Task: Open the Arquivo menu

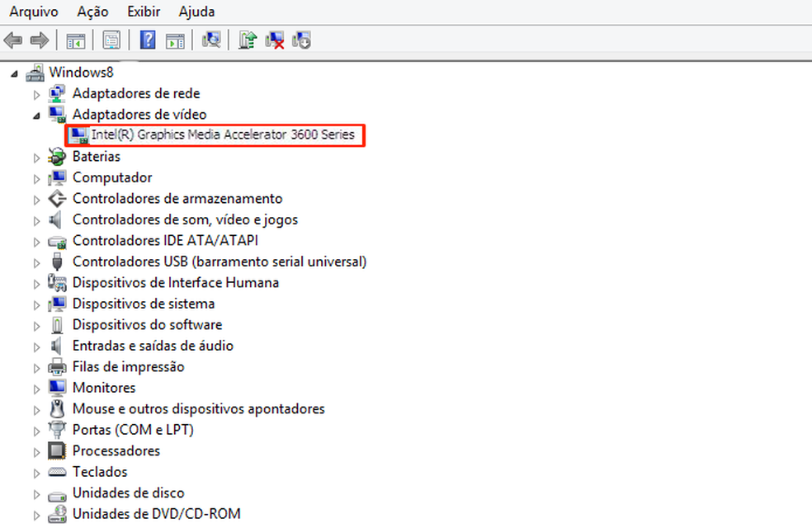Action: [34, 12]
